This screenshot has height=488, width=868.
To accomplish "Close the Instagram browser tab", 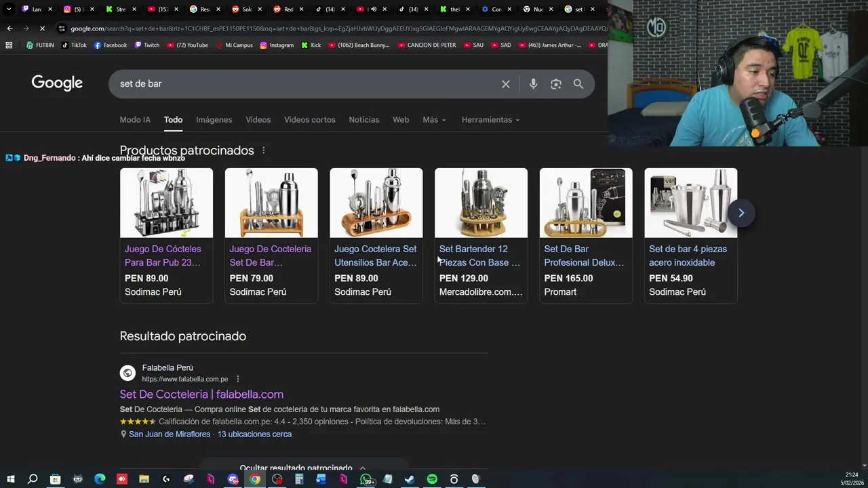I will coord(92,9).
